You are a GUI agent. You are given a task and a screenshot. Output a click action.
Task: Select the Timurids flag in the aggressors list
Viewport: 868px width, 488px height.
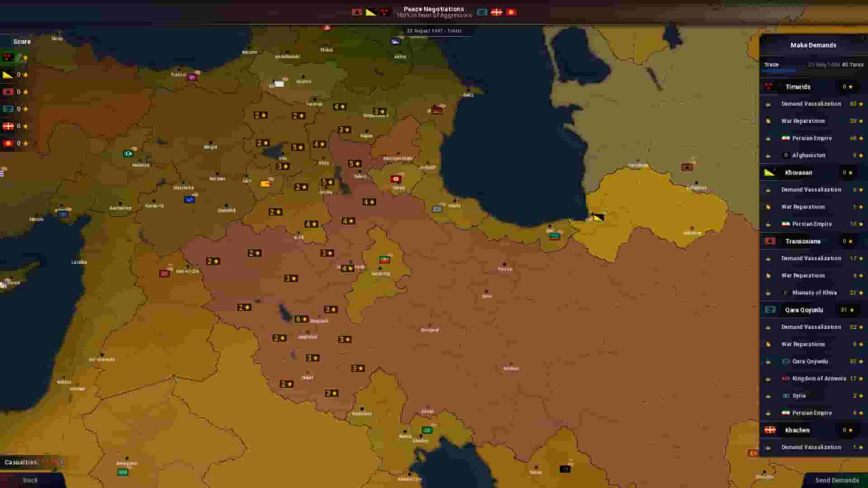(356, 12)
